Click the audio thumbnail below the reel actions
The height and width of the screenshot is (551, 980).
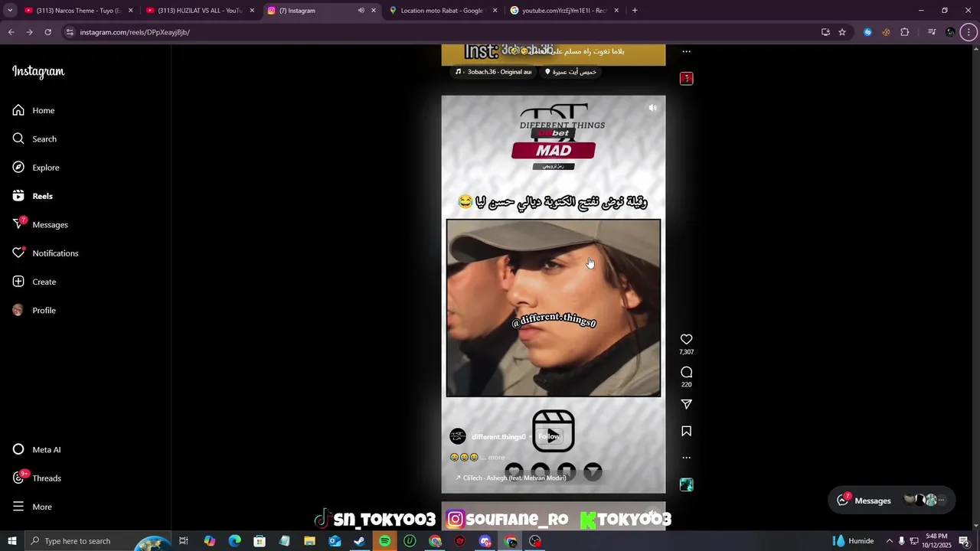(x=686, y=484)
